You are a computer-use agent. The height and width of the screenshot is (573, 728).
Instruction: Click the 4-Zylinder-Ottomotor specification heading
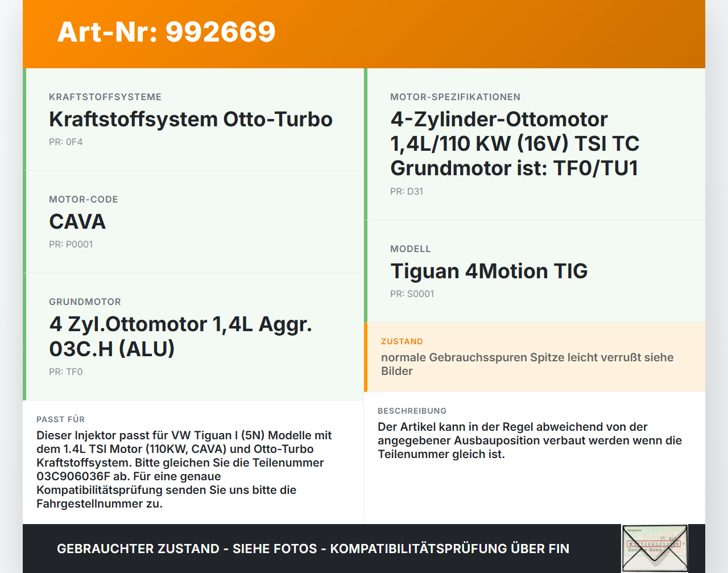[x=515, y=143]
